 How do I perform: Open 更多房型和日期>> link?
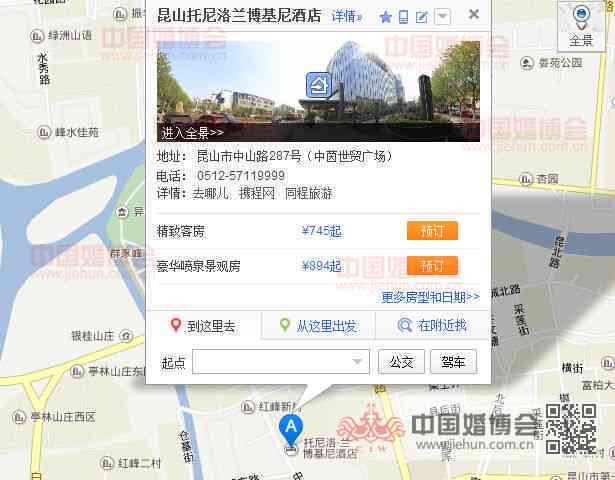(430, 297)
